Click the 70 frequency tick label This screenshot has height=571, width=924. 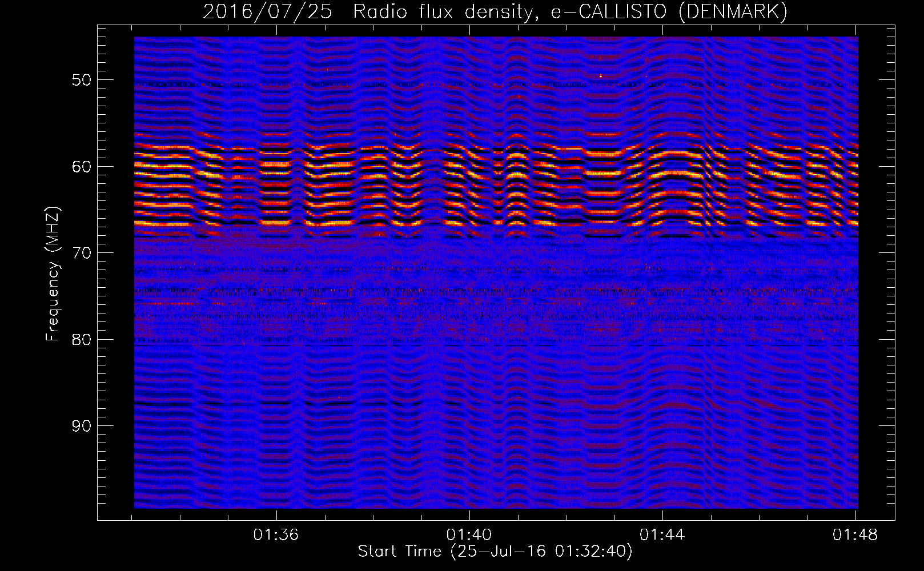tap(82, 253)
